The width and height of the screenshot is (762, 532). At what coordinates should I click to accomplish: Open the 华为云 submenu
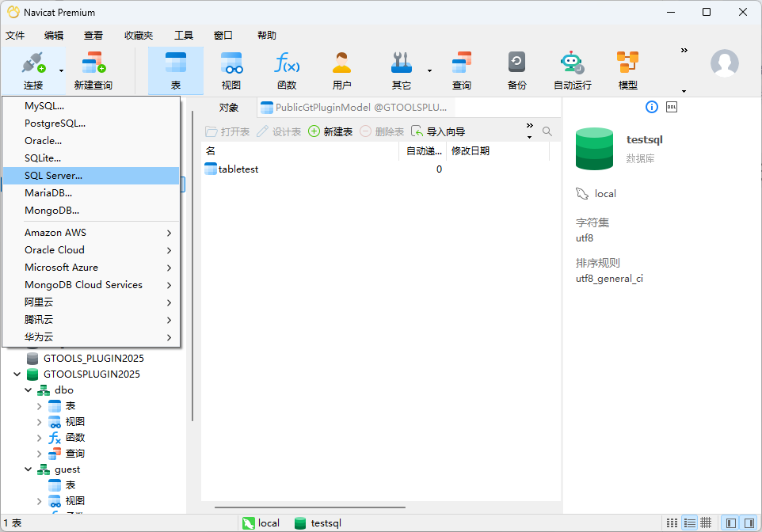pos(91,338)
